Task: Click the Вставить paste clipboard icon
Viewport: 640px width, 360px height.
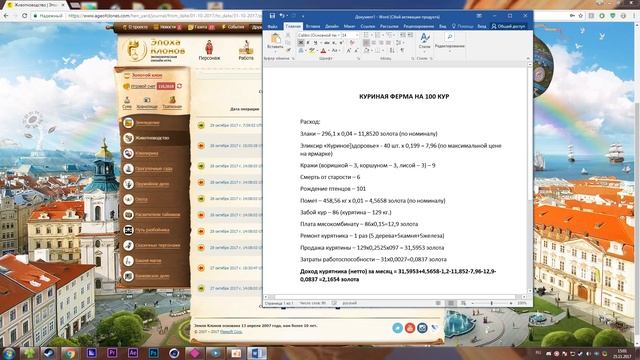Action: click(276, 39)
